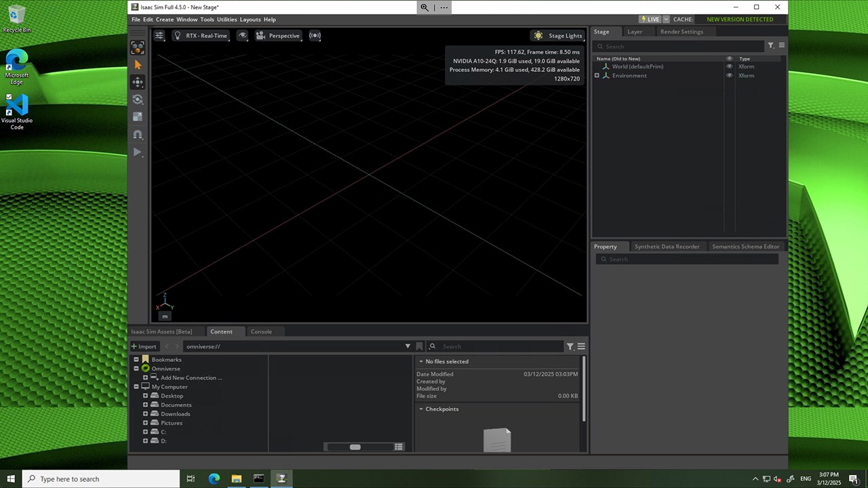Viewport: 868px width, 488px height.
Task: Open the Synthetic Data Recorder tab
Action: (667, 247)
